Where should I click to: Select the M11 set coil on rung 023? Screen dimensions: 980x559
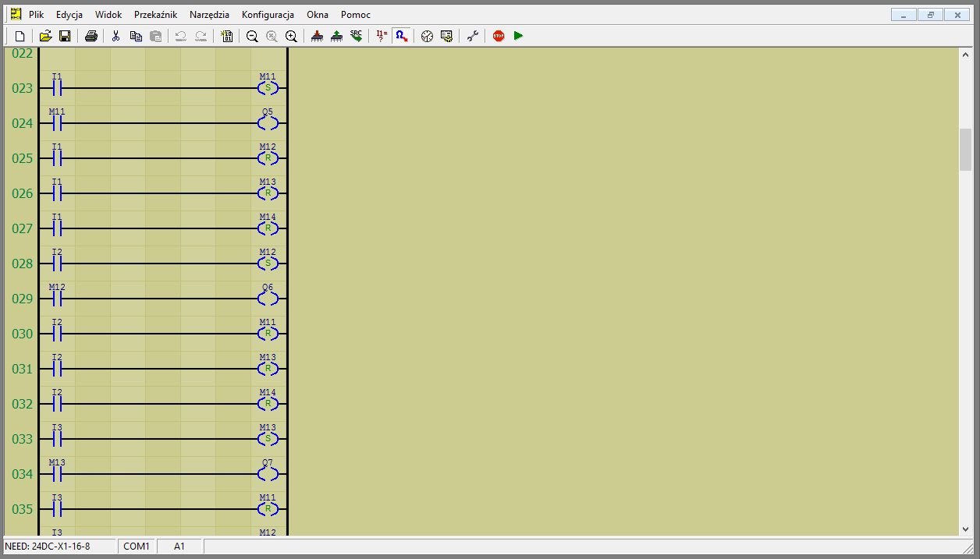[x=268, y=88]
